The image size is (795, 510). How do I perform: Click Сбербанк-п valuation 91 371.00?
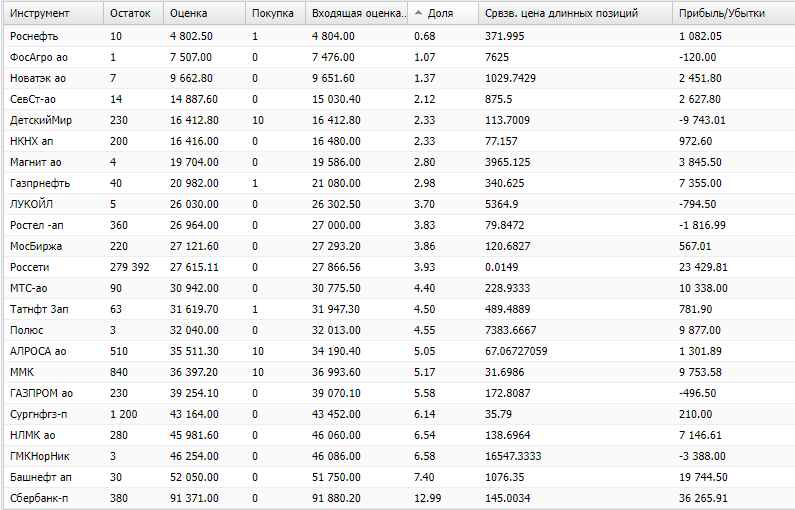(194, 498)
